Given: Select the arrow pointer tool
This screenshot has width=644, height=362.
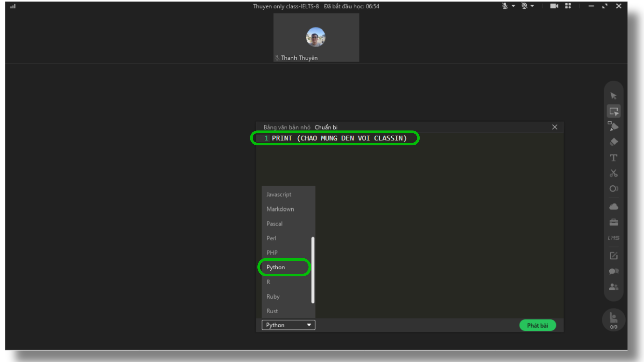Looking at the screenshot, I should click(x=613, y=96).
